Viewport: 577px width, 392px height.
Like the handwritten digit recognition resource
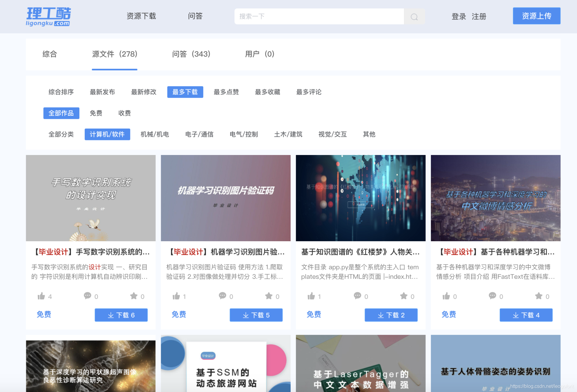41,296
